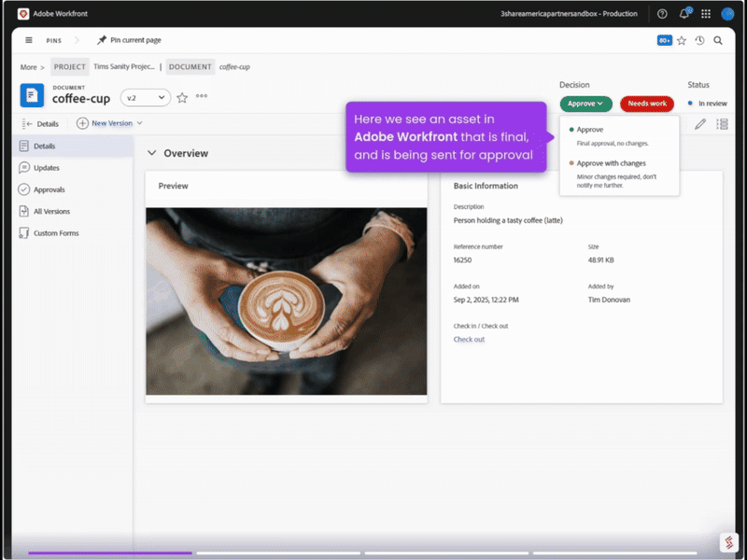Viewport: 747px width, 560px height.
Task: Open the Help question mark icon
Action: 662,14
